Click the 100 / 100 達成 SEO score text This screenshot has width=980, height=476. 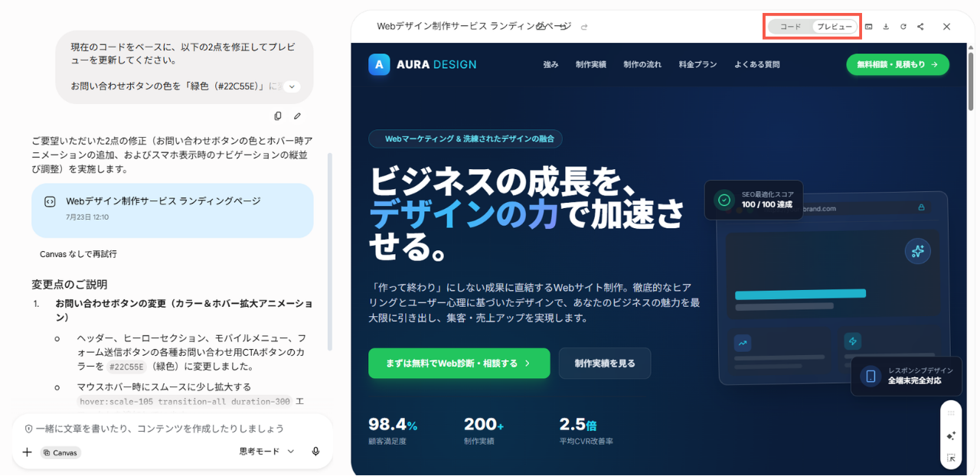[767, 205]
